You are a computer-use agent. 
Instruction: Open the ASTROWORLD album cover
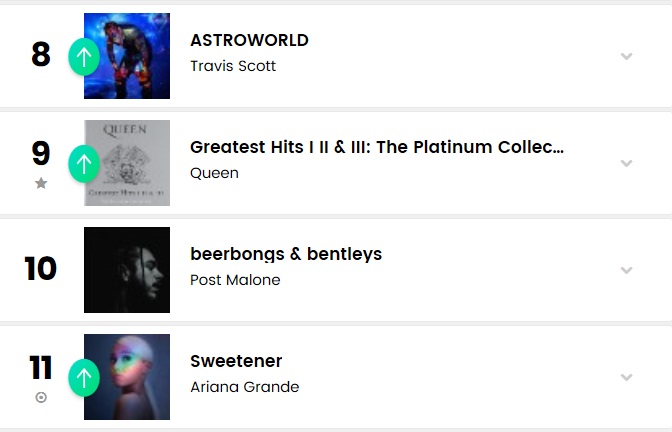click(x=128, y=56)
